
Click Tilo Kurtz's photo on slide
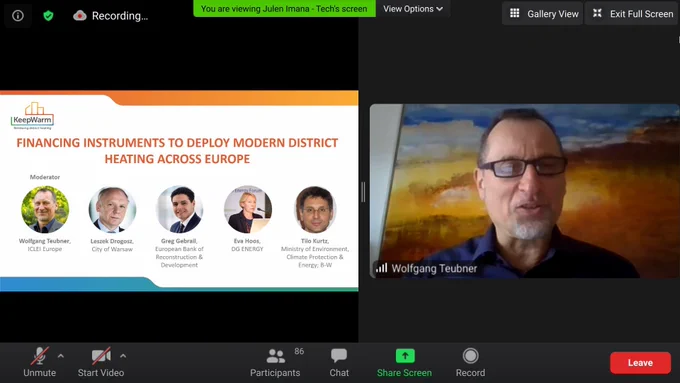[x=315, y=210]
